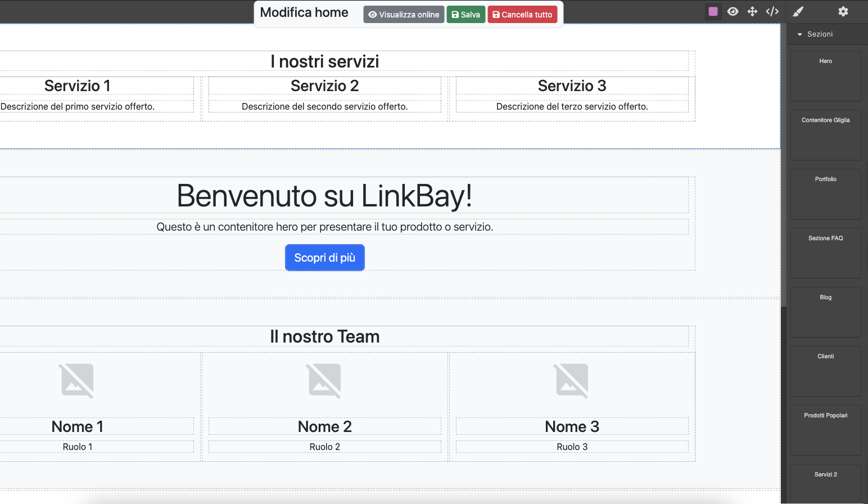Open the settings gear icon
Image resolution: width=868 pixels, height=504 pixels.
[843, 11]
